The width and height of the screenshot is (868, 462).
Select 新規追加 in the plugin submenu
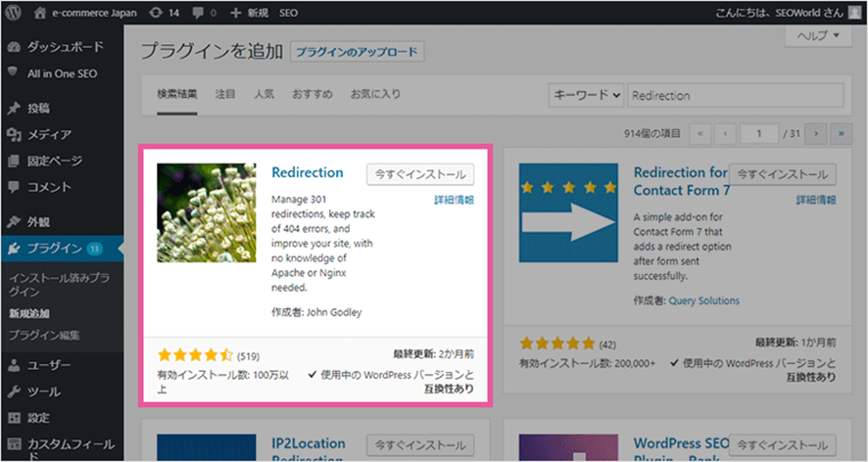click(x=29, y=314)
